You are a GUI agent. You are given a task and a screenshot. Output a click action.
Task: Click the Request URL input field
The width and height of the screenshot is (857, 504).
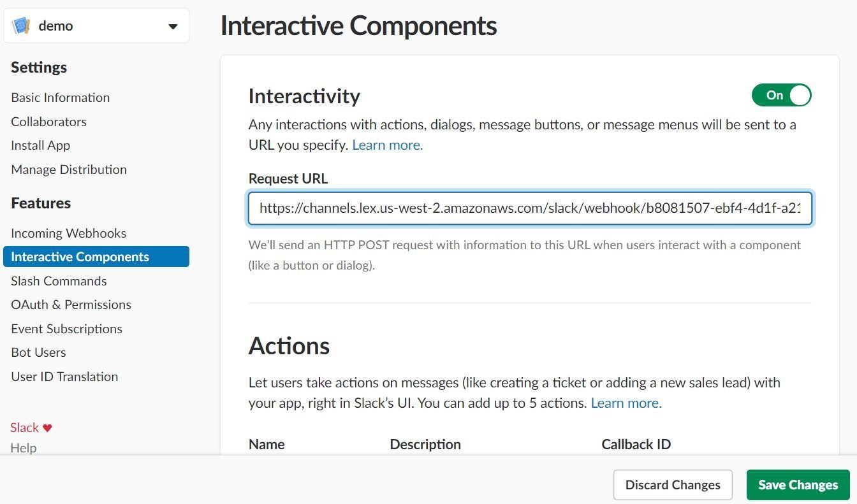coord(529,208)
